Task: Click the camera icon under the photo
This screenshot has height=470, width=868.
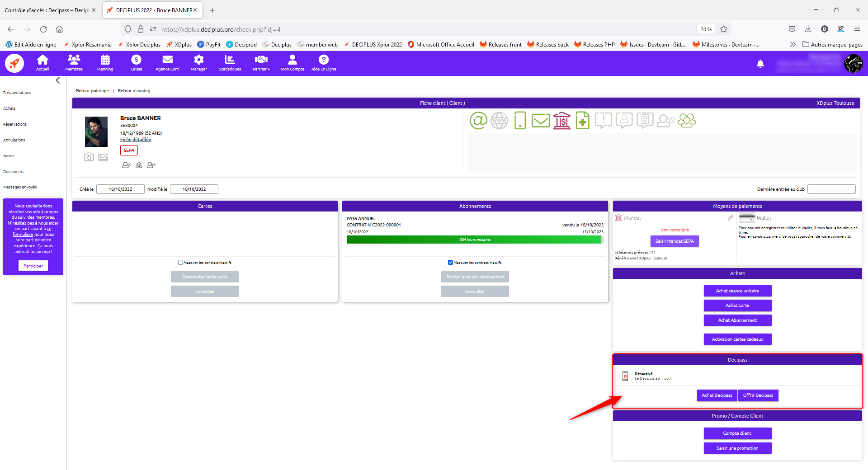Action: point(89,157)
